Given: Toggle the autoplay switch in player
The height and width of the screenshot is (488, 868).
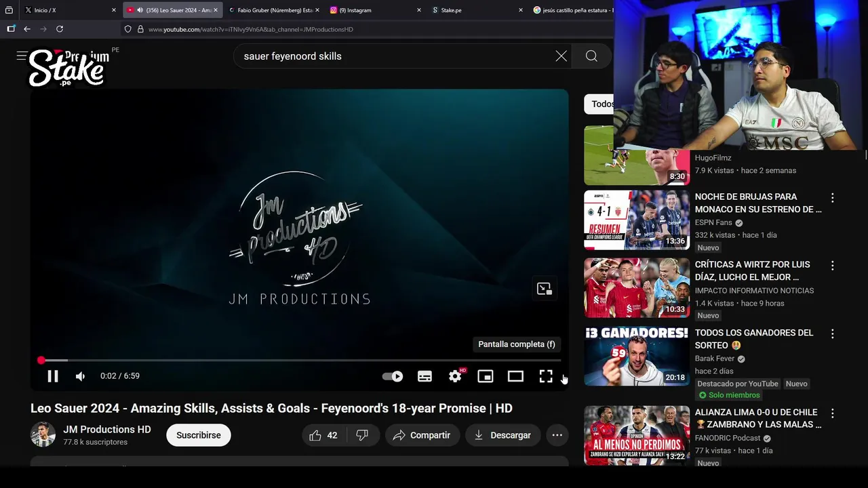Looking at the screenshot, I should (392, 376).
